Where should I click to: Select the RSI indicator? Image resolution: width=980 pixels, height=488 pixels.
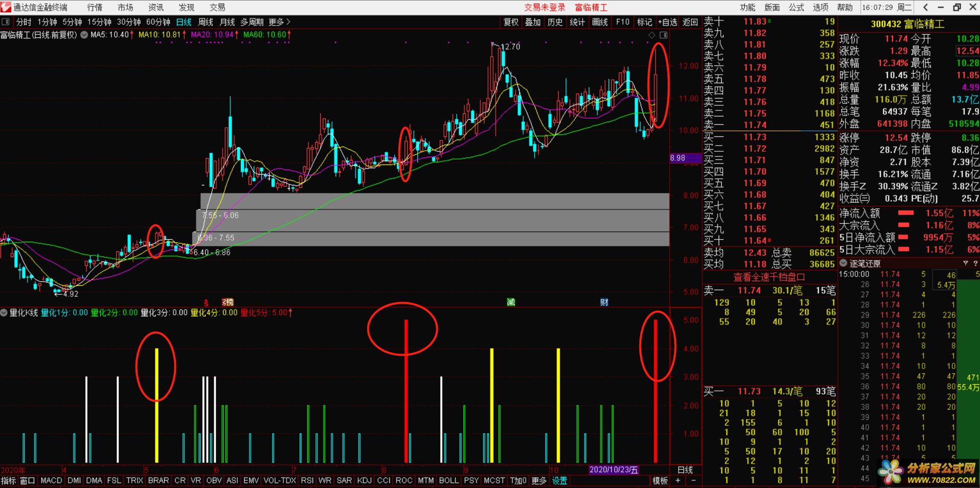click(x=307, y=480)
